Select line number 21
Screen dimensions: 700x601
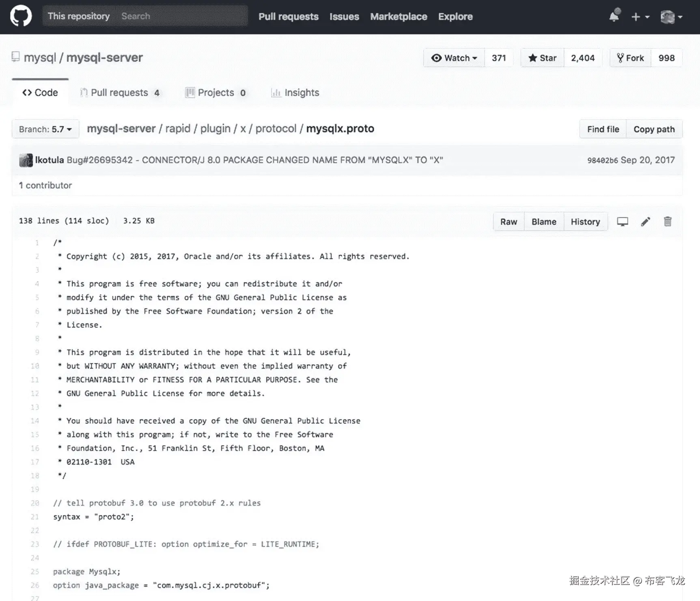click(35, 517)
